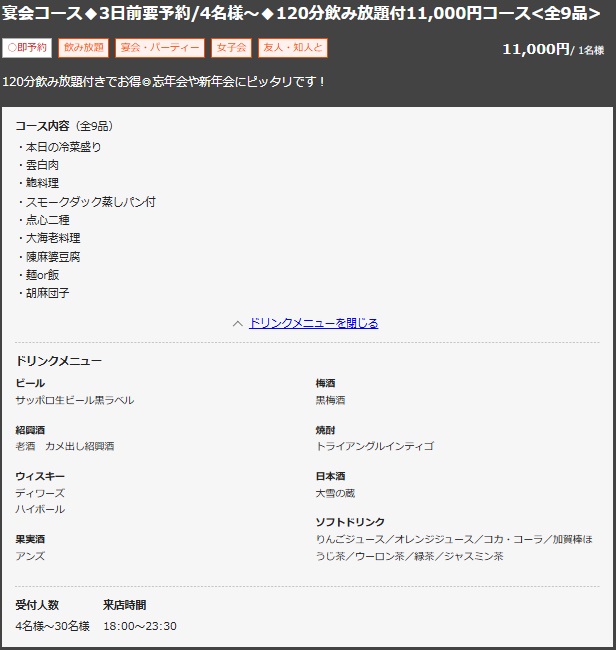Pick the 女子会 tag

[231, 48]
